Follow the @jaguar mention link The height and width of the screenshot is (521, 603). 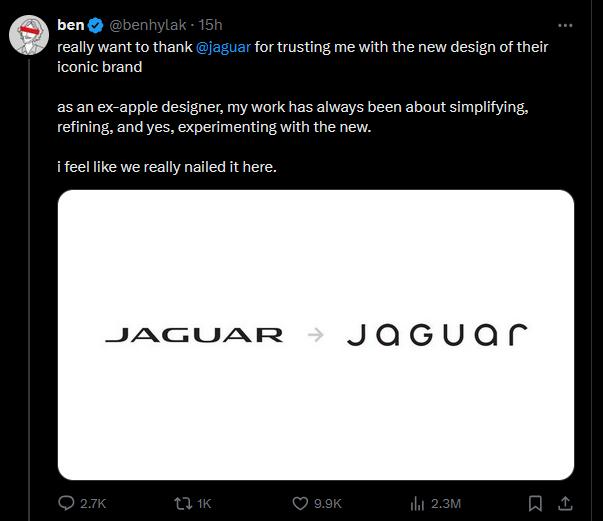pyautogui.click(x=223, y=47)
